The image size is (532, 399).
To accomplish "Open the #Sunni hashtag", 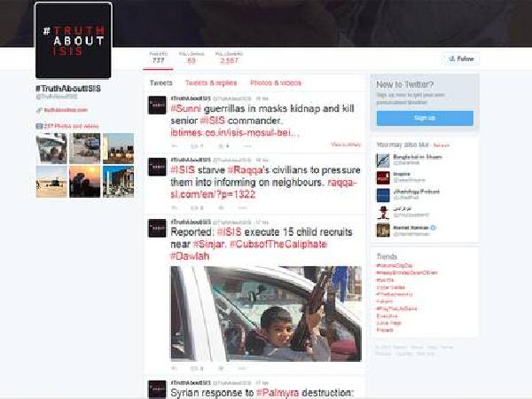I will (186, 108).
